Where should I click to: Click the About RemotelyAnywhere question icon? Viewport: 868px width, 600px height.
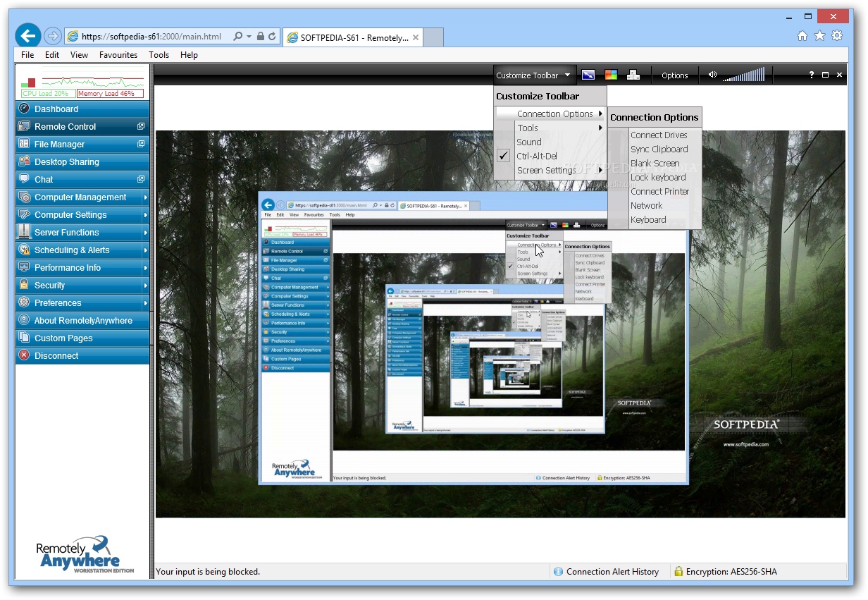(25, 320)
